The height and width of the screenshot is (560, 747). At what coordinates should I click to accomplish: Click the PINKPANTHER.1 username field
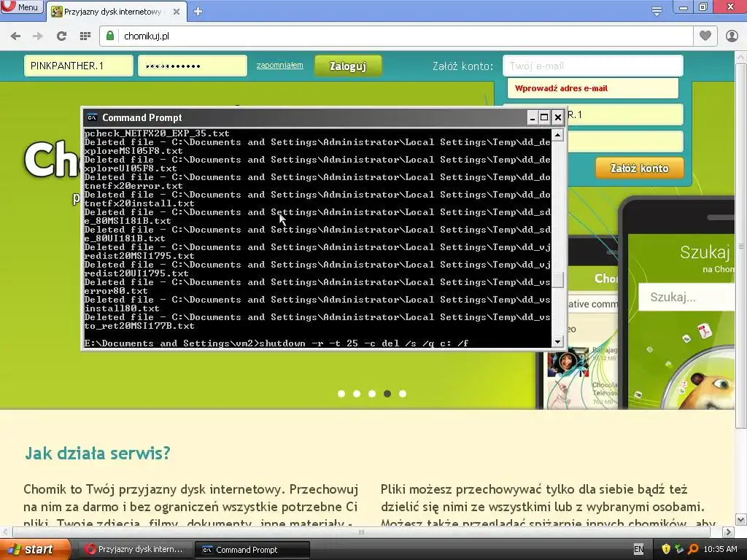[79, 66]
